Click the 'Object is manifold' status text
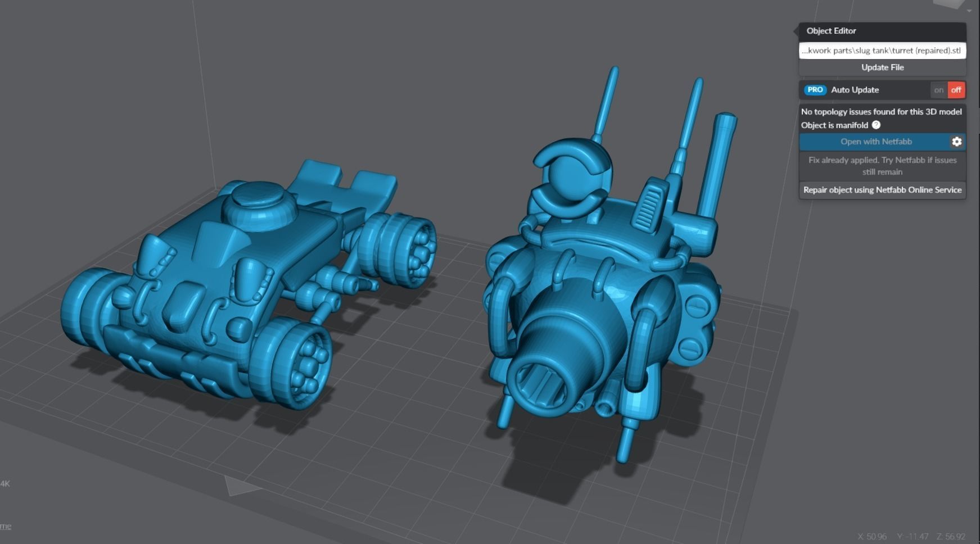This screenshot has width=980, height=544. [834, 125]
